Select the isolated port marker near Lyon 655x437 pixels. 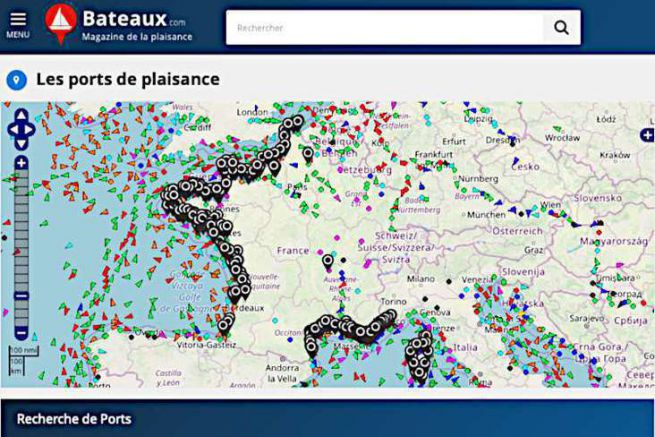click(x=327, y=262)
